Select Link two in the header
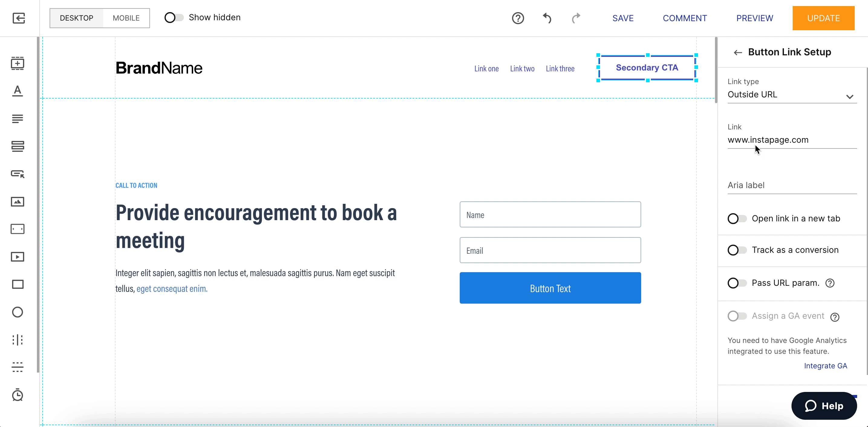This screenshot has height=427, width=868. 522,68
